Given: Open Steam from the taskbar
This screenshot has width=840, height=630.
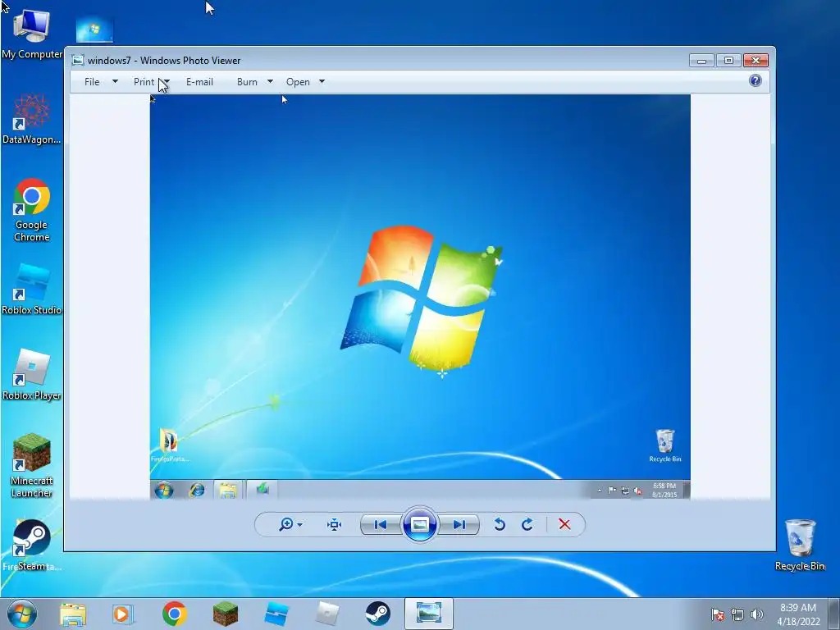Looking at the screenshot, I should (377, 614).
